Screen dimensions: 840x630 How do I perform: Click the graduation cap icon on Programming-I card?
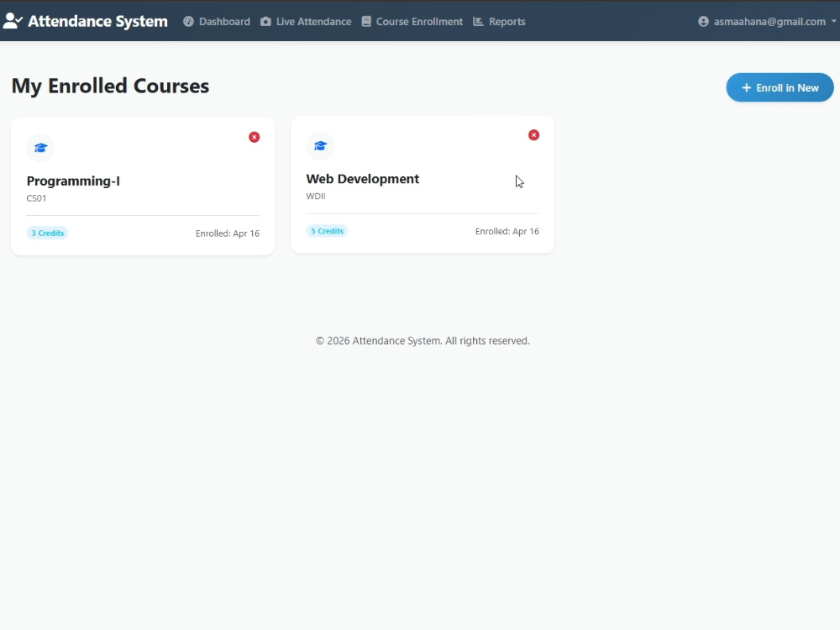(x=40, y=148)
